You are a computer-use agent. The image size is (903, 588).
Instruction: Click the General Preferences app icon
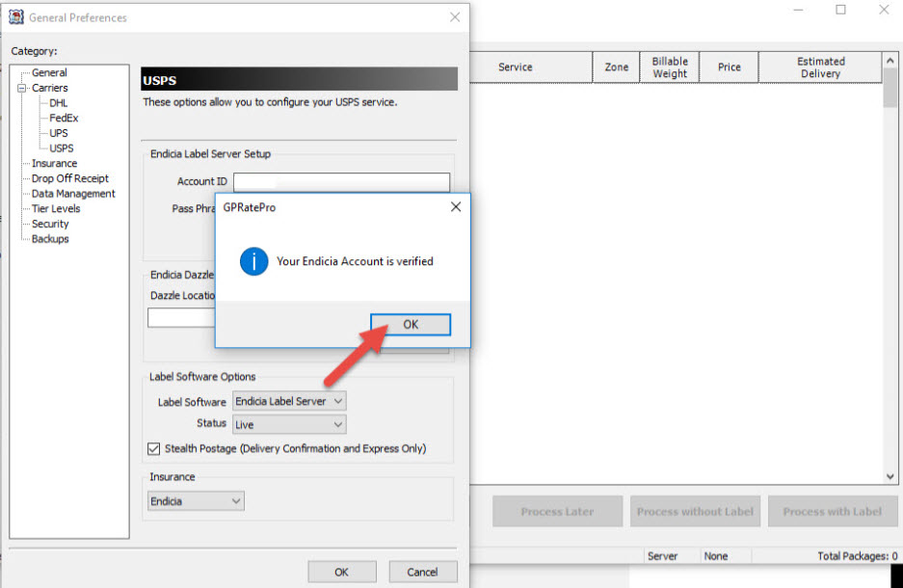[x=16, y=17]
